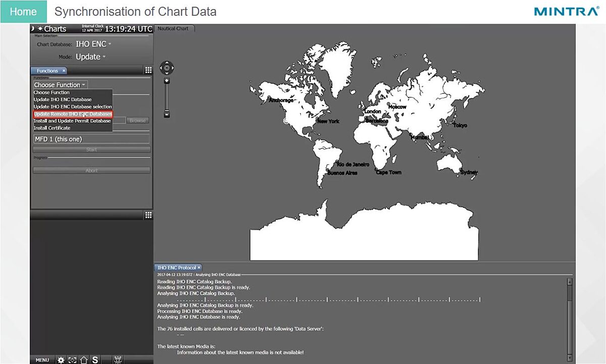Click the home icon in bottom toolbar

tap(84, 360)
